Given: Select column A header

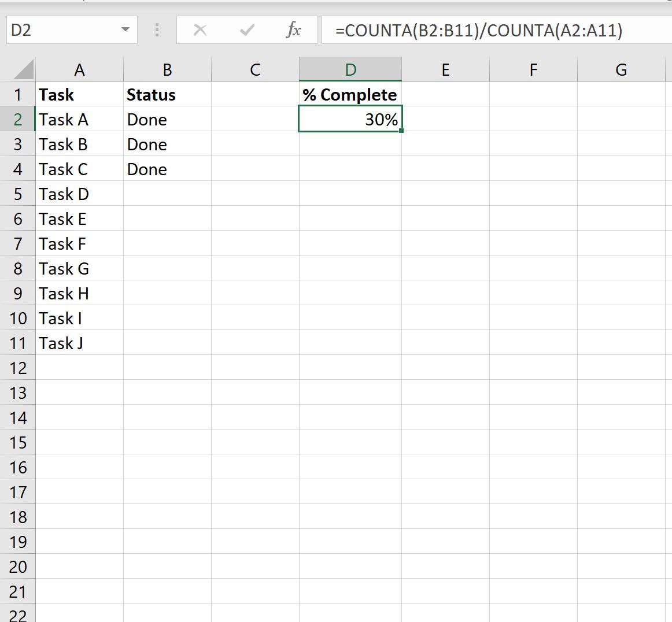Looking at the screenshot, I should click(x=79, y=69).
